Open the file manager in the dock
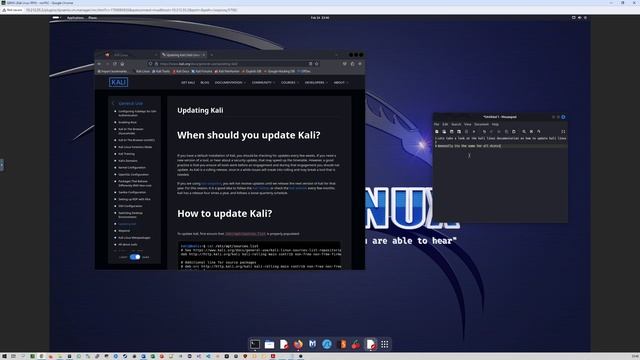The width and height of the screenshot is (640, 360). 269,344
